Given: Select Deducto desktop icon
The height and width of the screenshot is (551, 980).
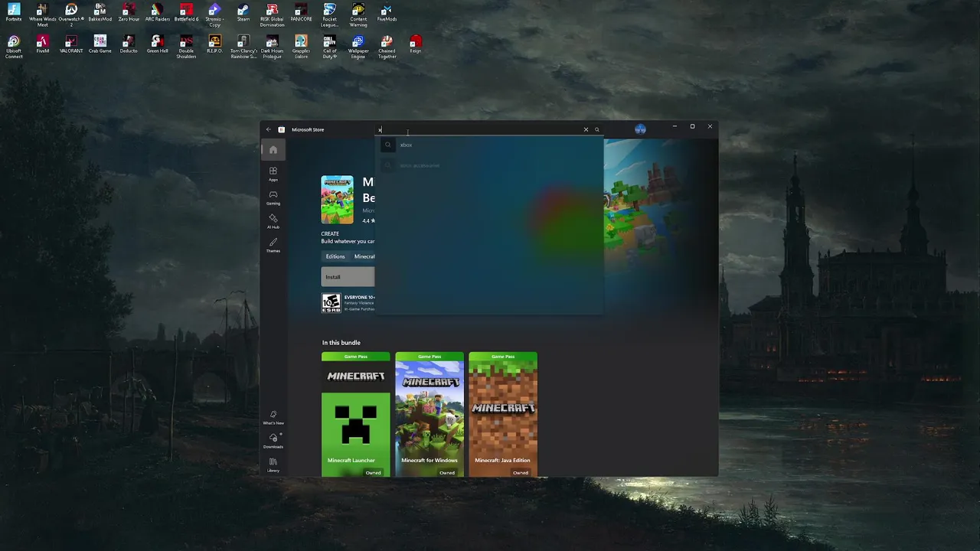Looking at the screenshot, I should [x=129, y=44].
